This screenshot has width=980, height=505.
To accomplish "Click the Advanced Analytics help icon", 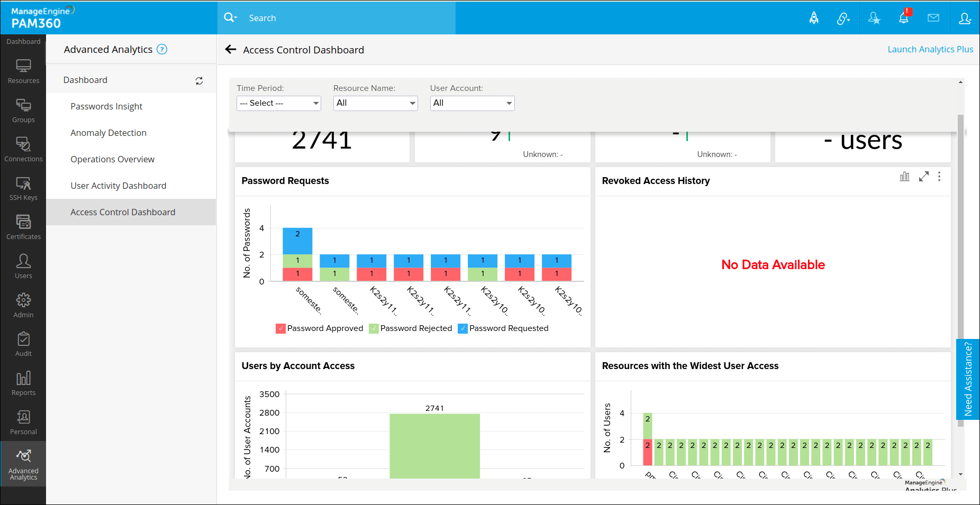I will (162, 50).
